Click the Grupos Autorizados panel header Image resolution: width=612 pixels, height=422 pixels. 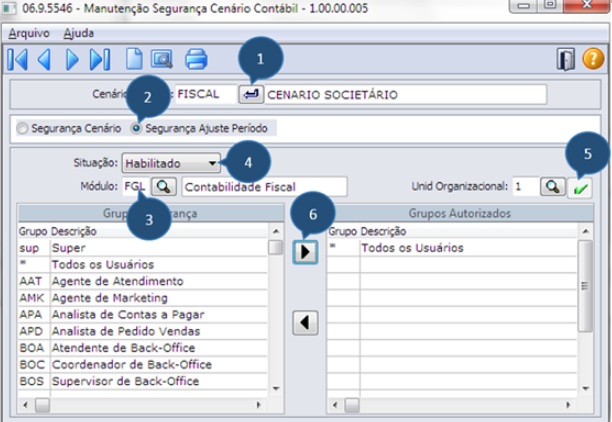[460, 214]
